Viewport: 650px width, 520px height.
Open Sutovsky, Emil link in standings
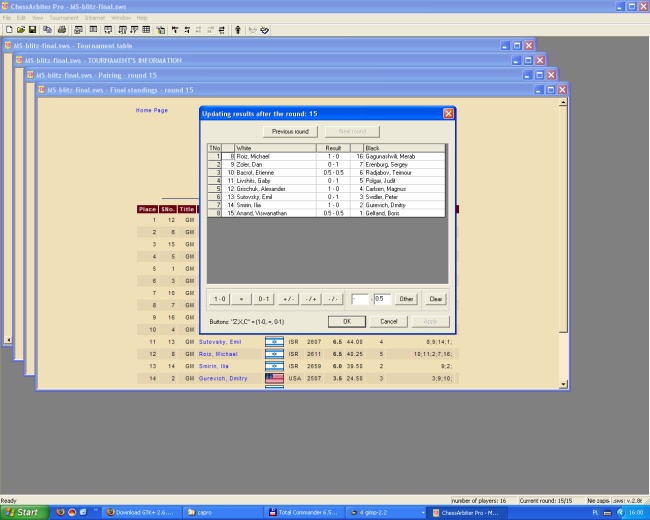tap(220, 342)
